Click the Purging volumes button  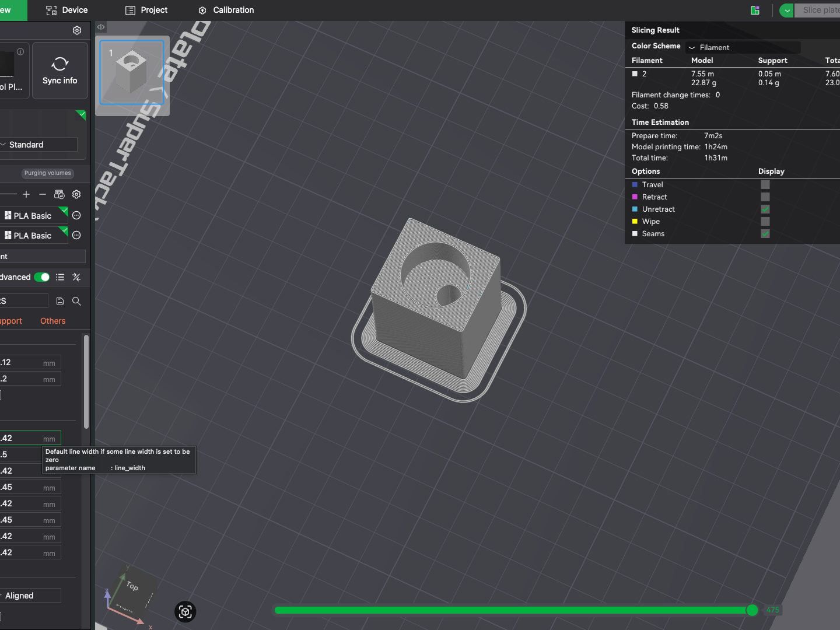pos(47,173)
